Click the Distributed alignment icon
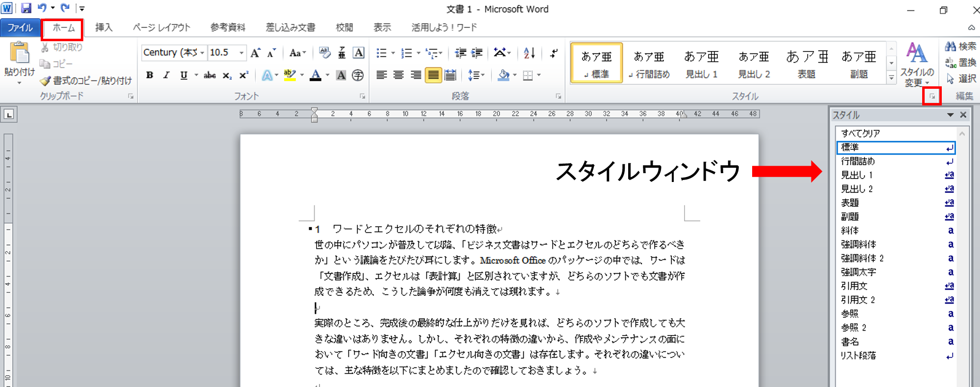980x387 pixels. point(450,75)
